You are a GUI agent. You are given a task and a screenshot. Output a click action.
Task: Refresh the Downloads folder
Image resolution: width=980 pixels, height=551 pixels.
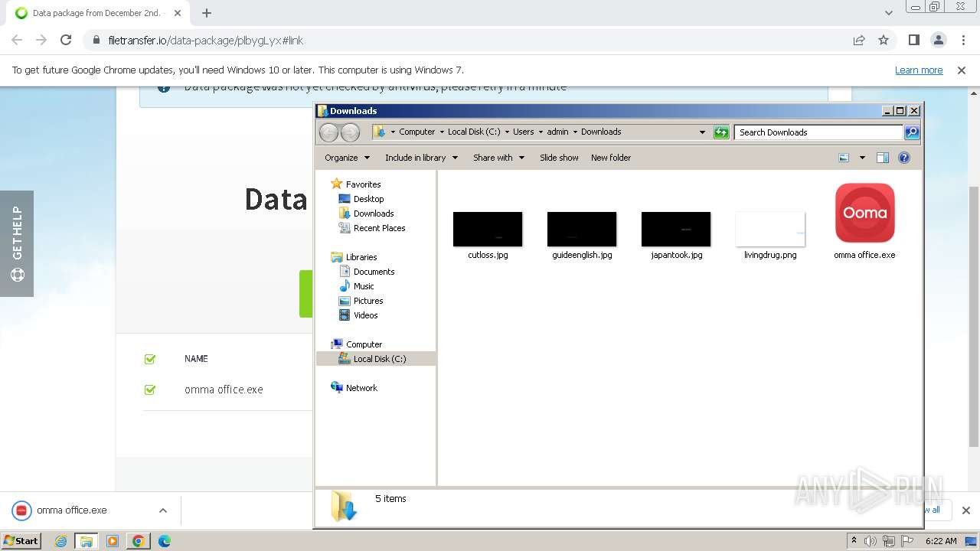pyautogui.click(x=721, y=132)
